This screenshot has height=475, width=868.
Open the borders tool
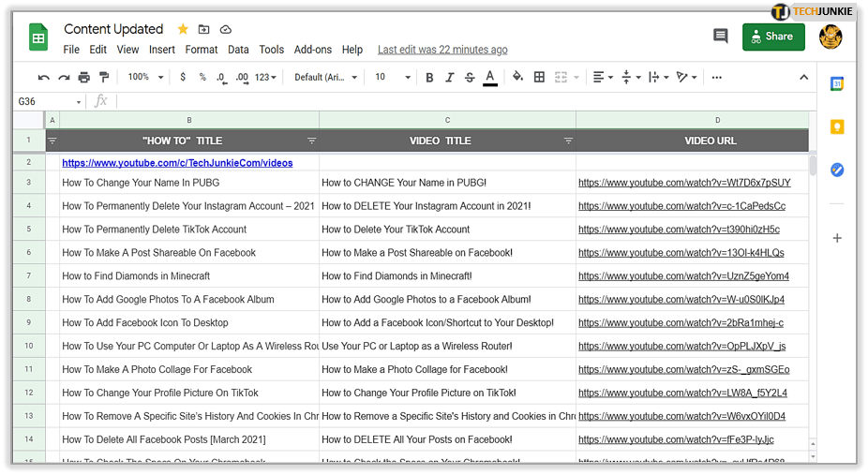(539, 78)
